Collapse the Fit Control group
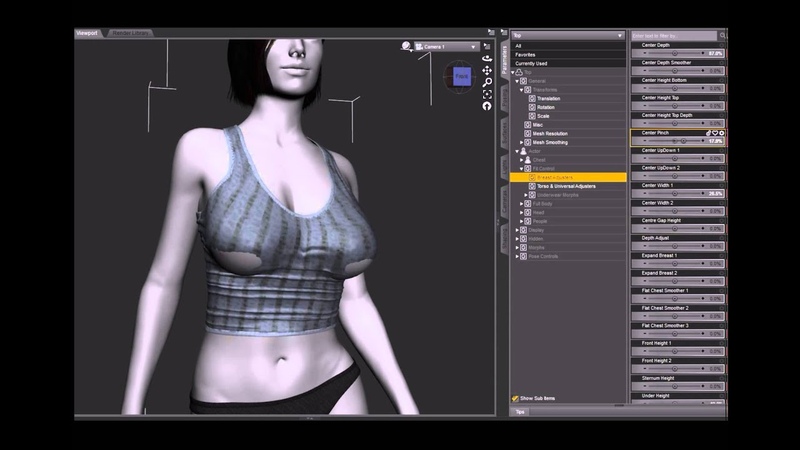The height and width of the screenshot is (450, 800). tap(521, 168)
